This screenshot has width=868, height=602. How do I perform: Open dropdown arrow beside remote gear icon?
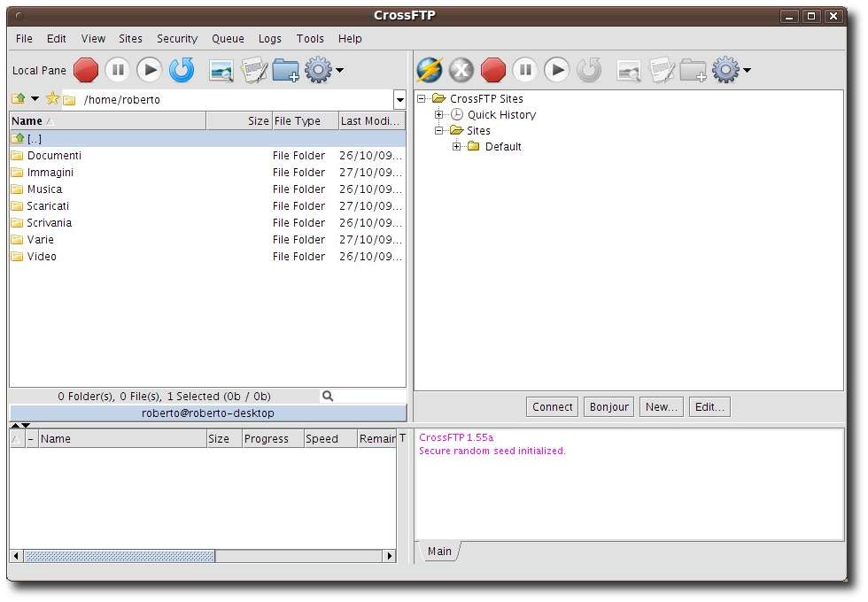point(747,70)
